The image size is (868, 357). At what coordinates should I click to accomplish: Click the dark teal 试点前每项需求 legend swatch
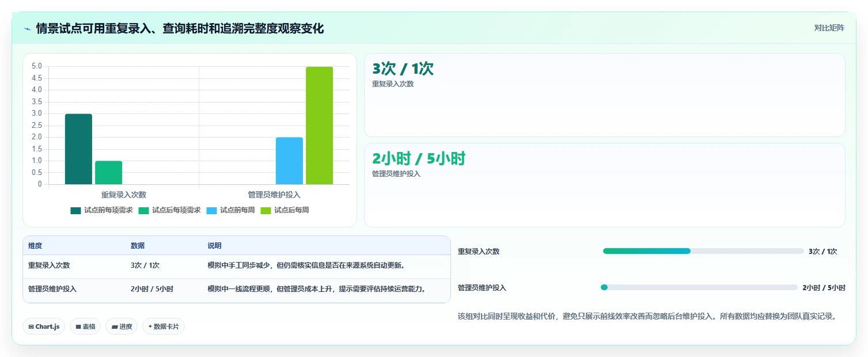pos(76,210)
